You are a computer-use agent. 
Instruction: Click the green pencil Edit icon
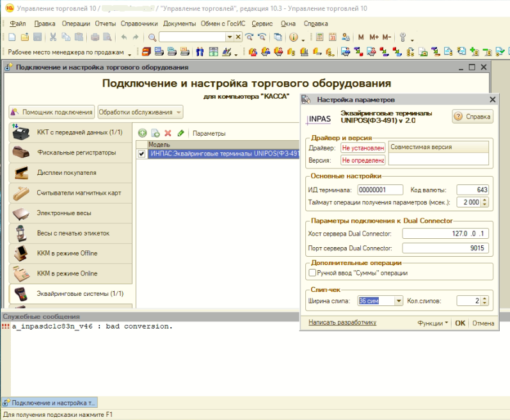(x=180, y=133)
